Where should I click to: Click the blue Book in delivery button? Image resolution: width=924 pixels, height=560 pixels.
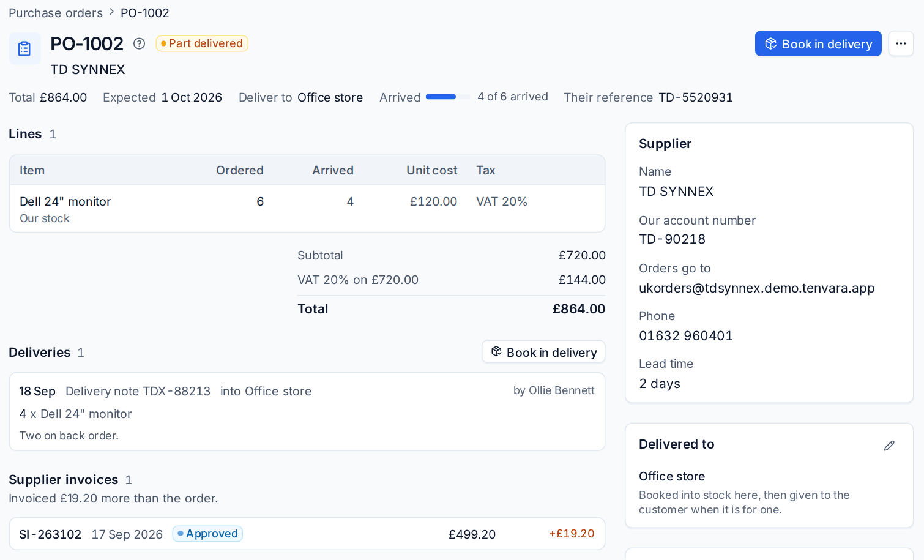point(818,43)
